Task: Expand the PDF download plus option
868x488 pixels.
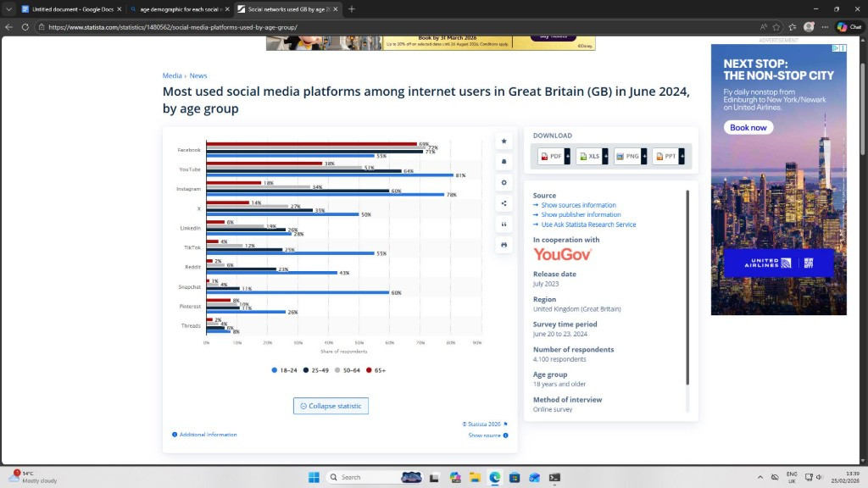Action: (x=567, y=157)
